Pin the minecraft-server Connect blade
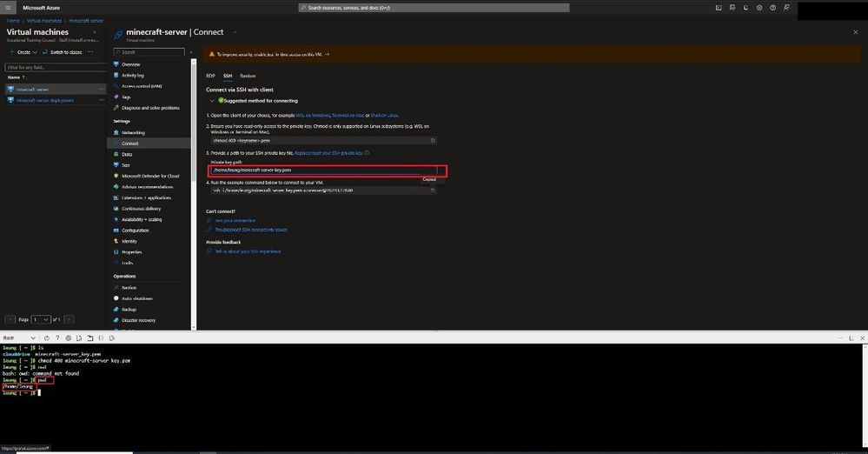The height and width of the screenshot is (454, 868). (235, 32)
